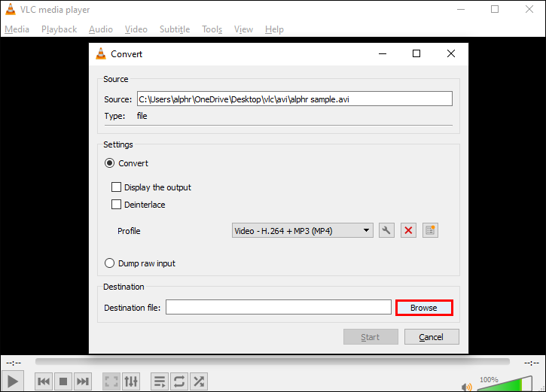The width and height of the screenshot is (546, 392).
Task: Open the Profile dropdown list
Action: pyautogui.click(x=303, y=230)
